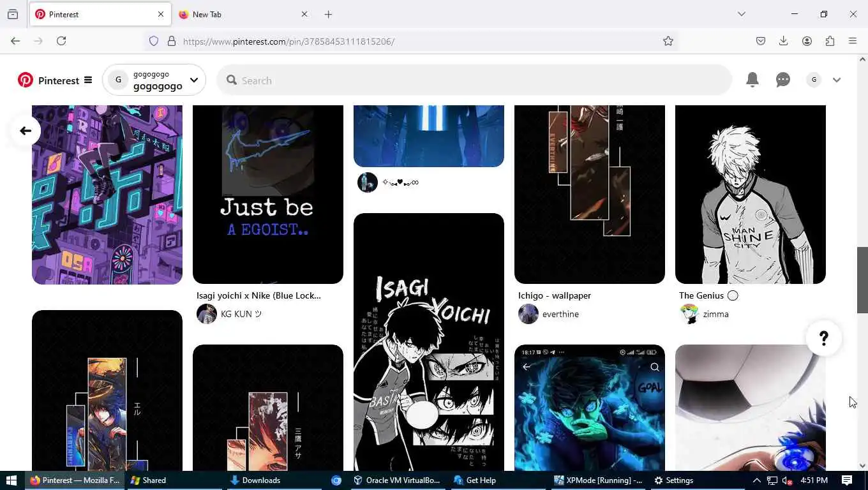Click the Pinterest logo icon

pyautogui.click(x=26, y=80)
